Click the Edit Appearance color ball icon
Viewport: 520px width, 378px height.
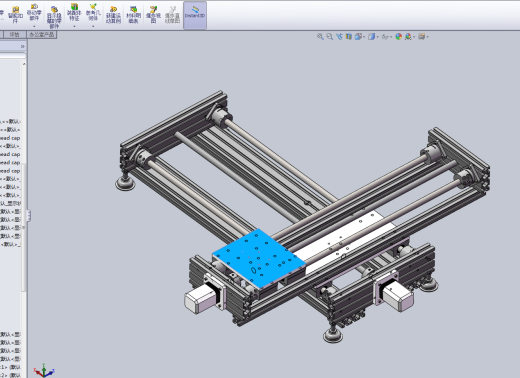click(398, 37)
